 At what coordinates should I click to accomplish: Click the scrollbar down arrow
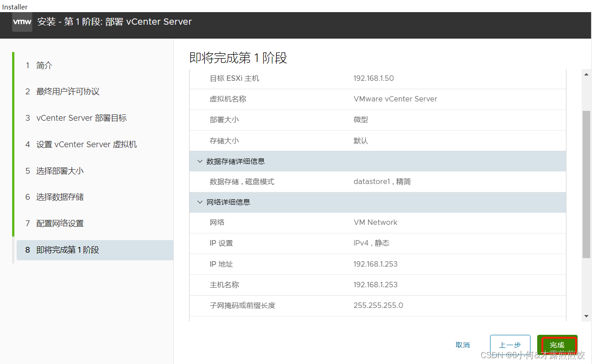587,316
